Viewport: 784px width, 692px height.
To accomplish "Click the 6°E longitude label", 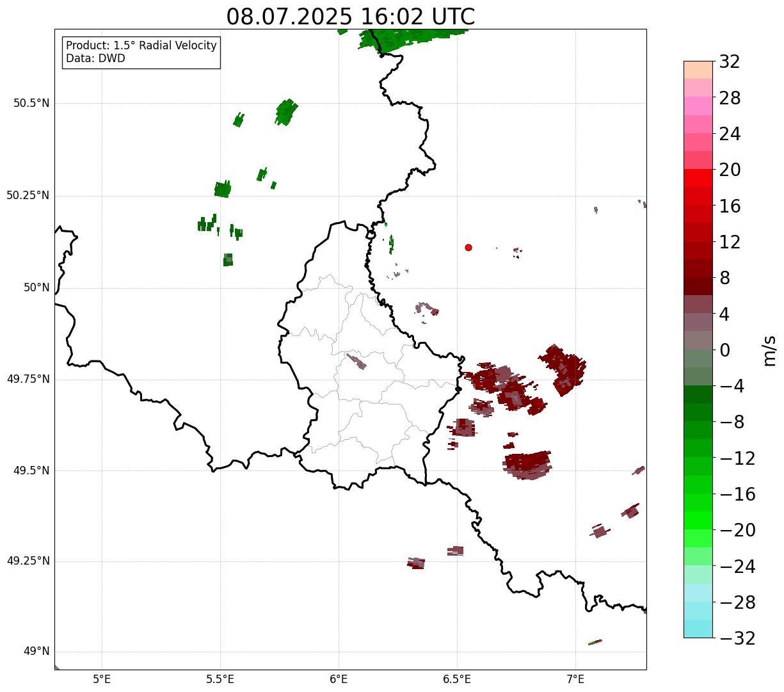I will (339, 679).
